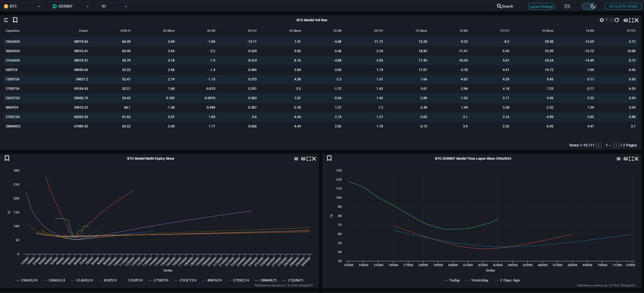Click the Search button in top bar
Viewport: 644px width, 293px height.
tap(505, 6)
